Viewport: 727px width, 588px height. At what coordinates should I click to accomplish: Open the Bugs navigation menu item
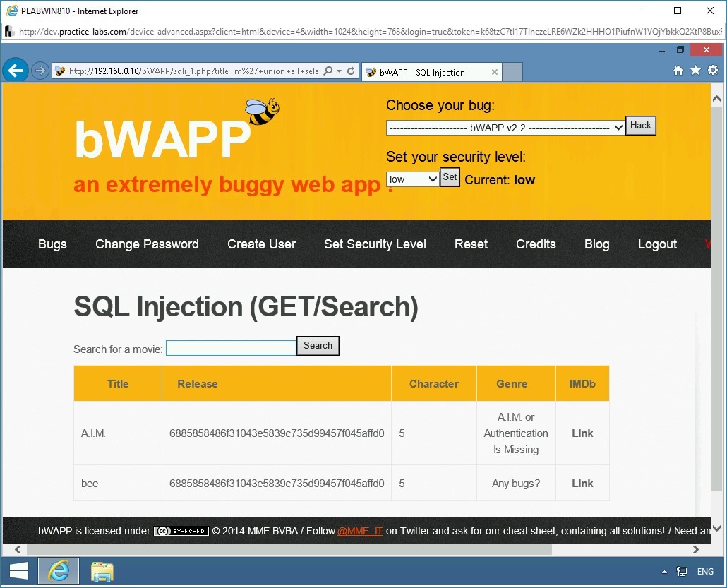pos(52,244)
